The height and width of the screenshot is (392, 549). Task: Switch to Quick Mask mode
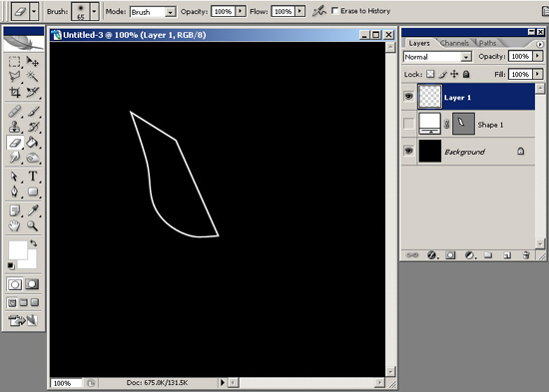coord(32,284)
